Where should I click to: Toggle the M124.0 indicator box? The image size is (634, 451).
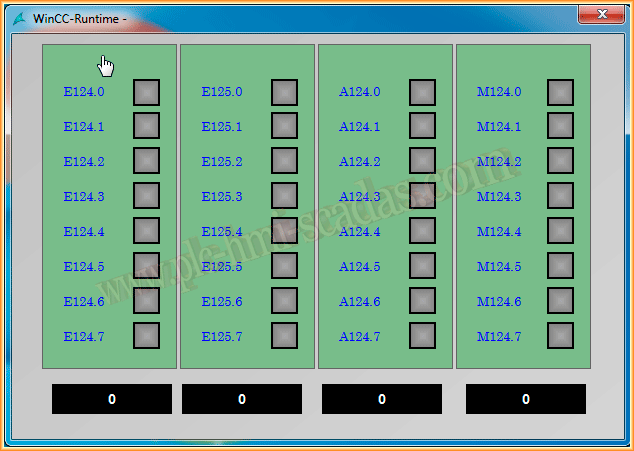coord(560,92)
